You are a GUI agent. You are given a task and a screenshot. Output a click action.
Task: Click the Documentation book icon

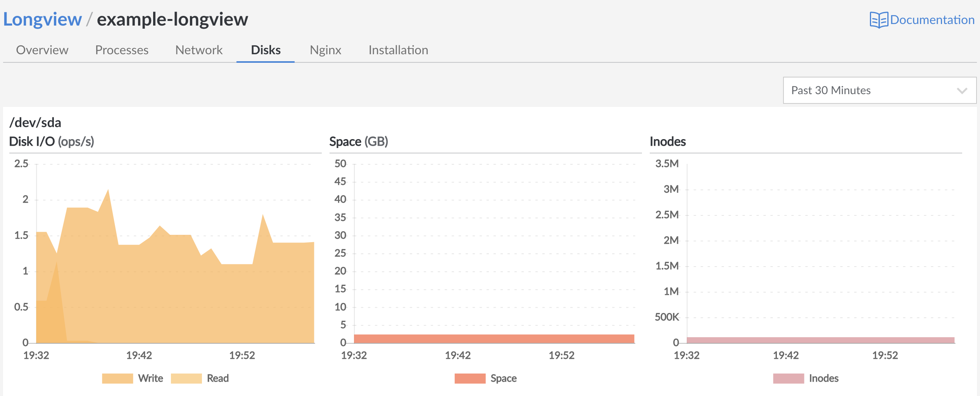pyautogui.click(x=878, y=20)
